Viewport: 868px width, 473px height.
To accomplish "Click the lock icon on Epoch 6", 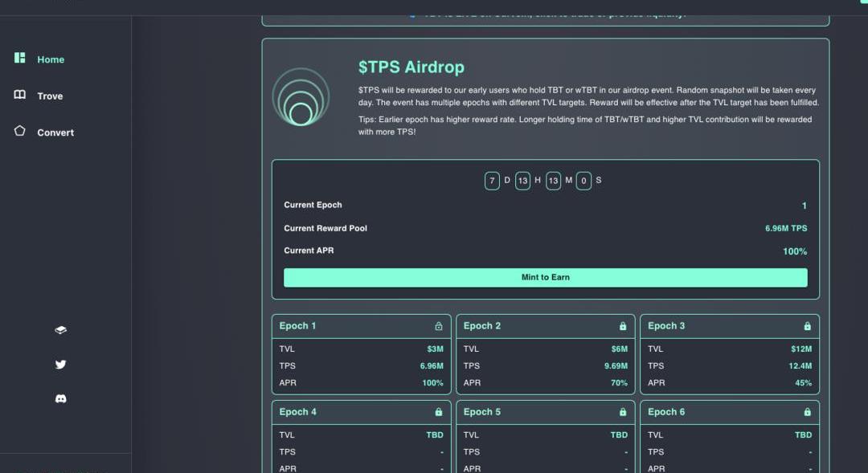I will pos(807,412).
